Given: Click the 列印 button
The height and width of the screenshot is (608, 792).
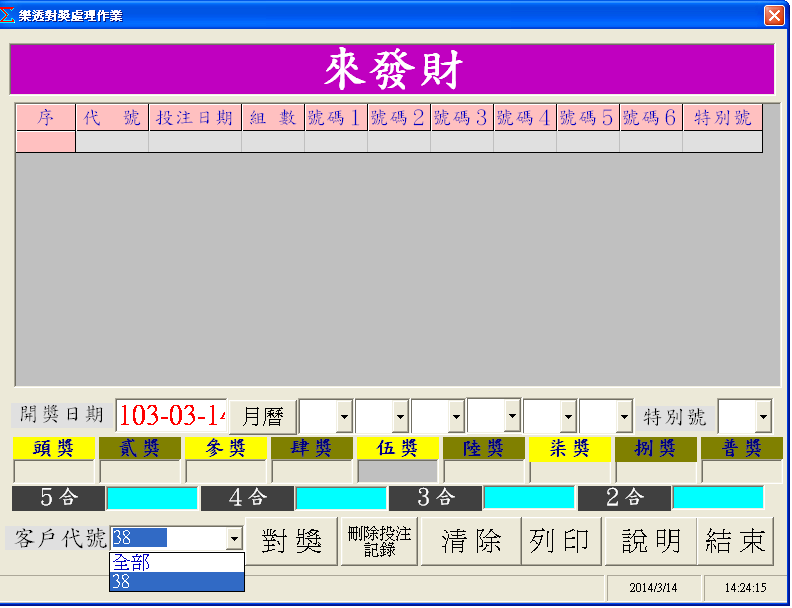Looking at the screenshot, I should click(x=561, y=541).
